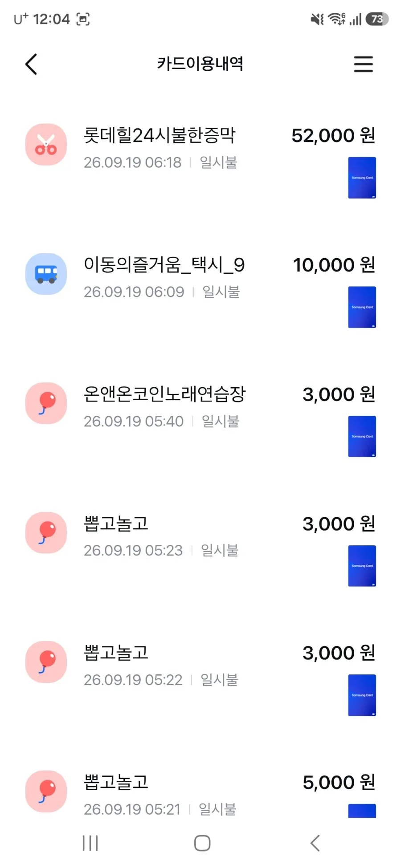
Task: Open the 온앤온코인노래연습장 transaction
Action: click(200, 418)
